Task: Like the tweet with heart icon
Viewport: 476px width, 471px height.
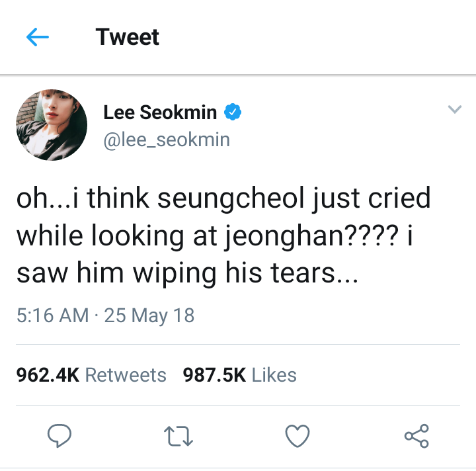Action: pyautogui.click(x=297, y=436)
